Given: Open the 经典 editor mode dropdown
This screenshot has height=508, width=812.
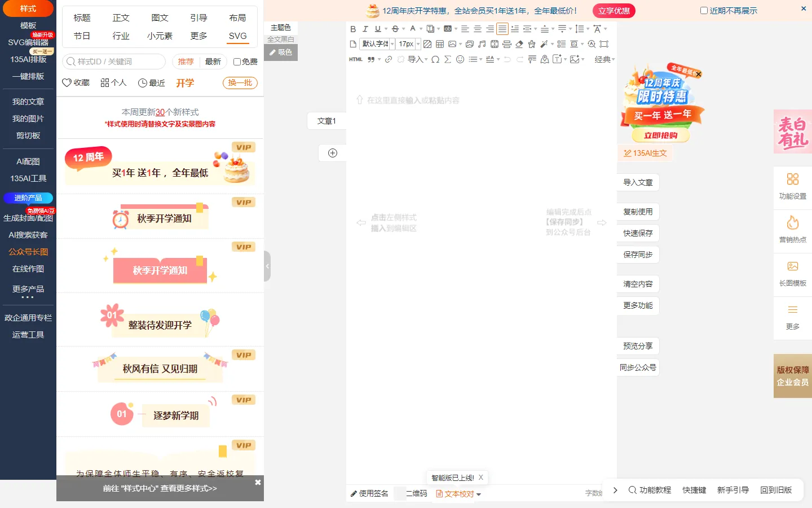Looking at the screenshot, I should pyautogui.click(x=605, y=59).
